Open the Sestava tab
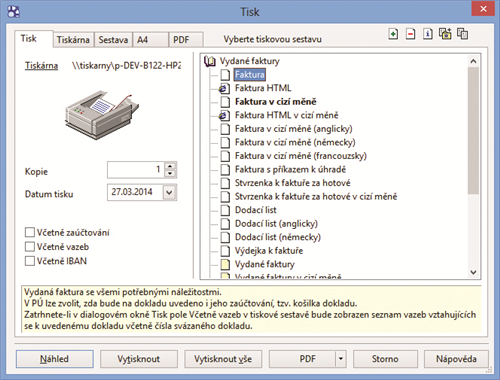Viewport: 500px width, 380px height. 113,40
